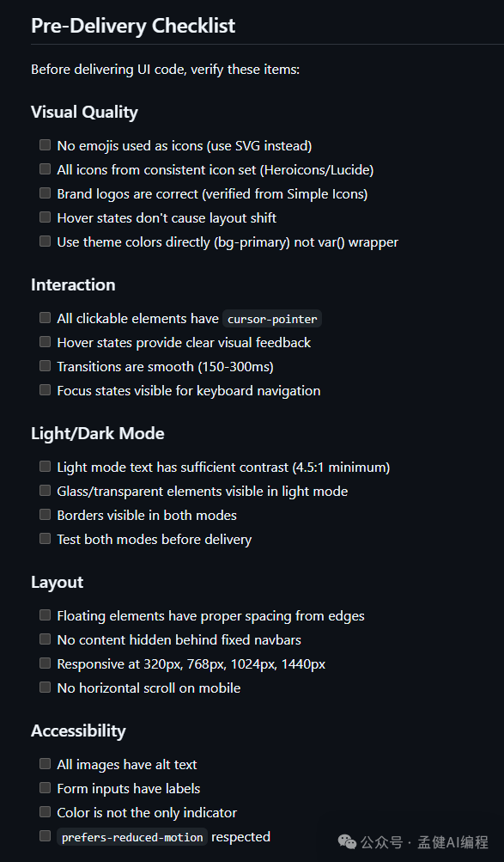This screenshot has height=862, width=504.
Task: Check 'Brand logos are correct' box
Action: [45, 193]
